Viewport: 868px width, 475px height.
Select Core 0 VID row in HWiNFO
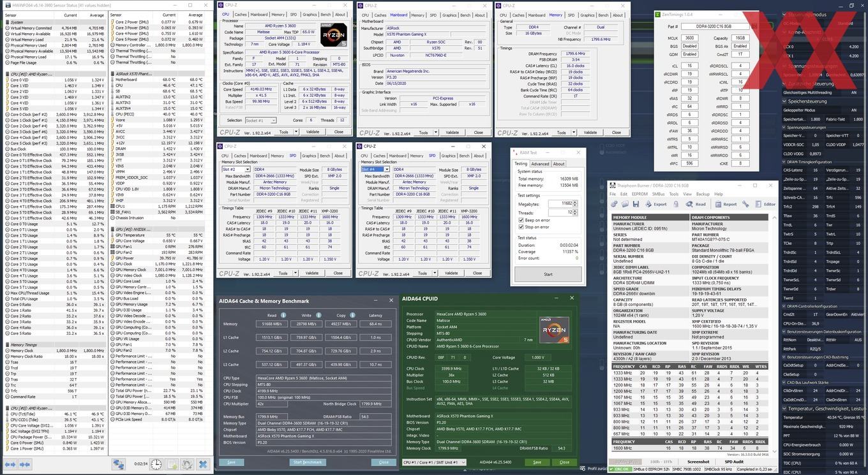55,80
